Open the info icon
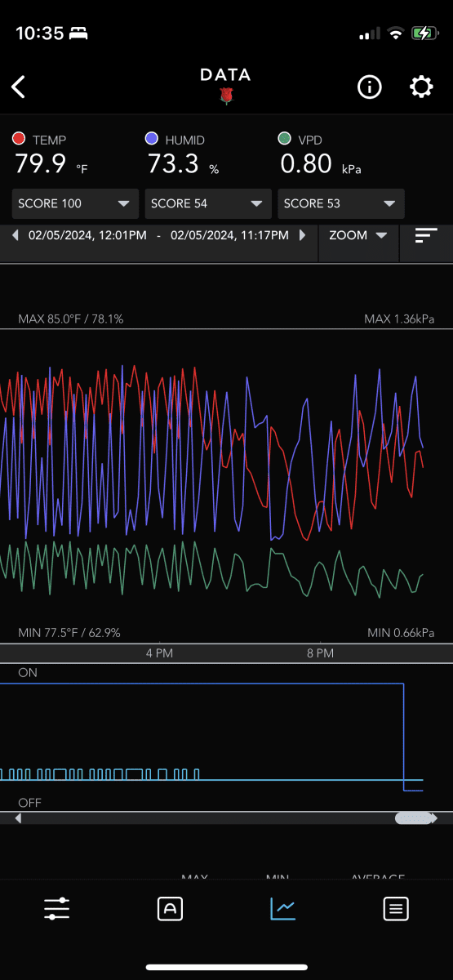Viewport: 453px width, 980px height. click(370, 87)
